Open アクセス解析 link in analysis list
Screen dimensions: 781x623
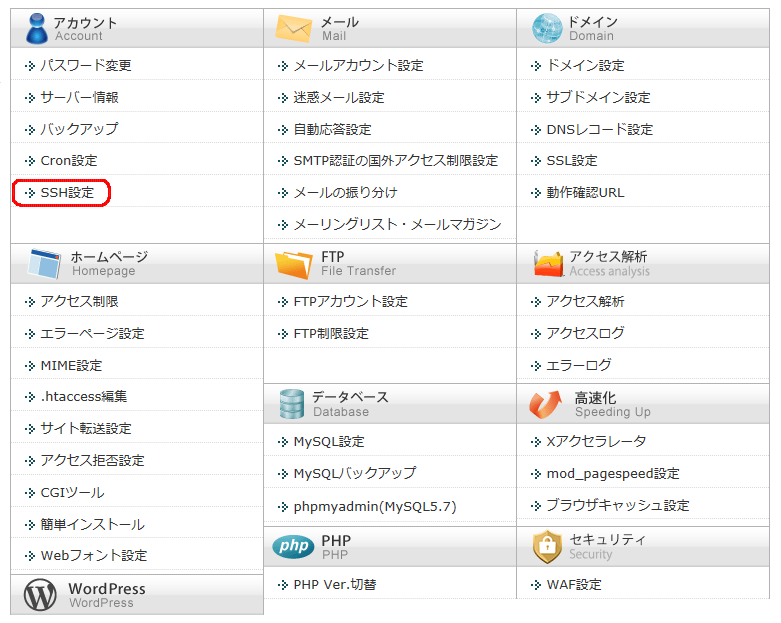coord(586,301)
